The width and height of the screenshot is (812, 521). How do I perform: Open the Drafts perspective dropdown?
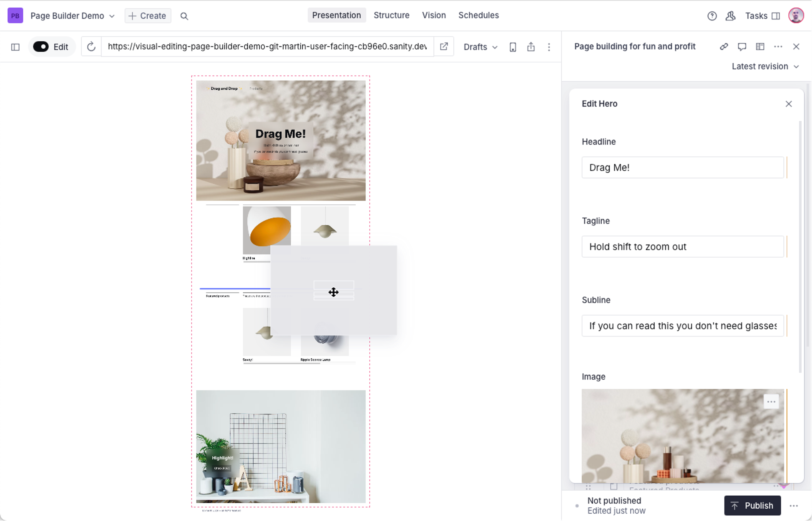pyautogui.click(x=480, y=47)
